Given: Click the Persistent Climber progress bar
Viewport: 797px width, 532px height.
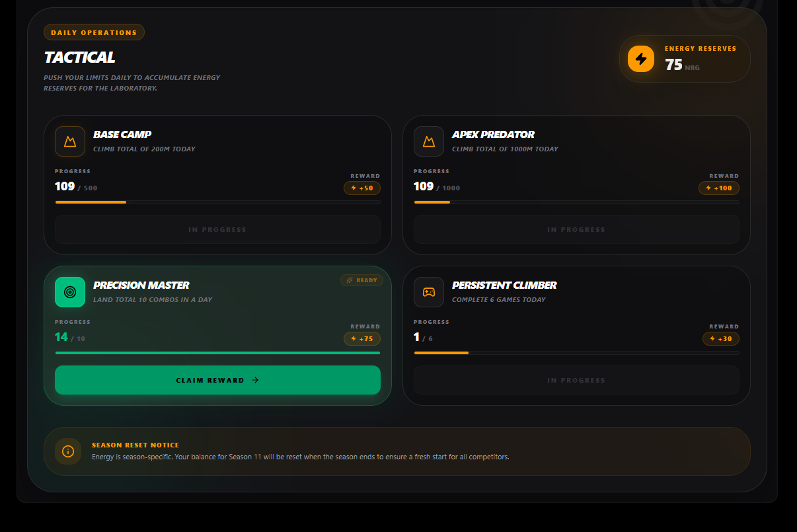Looking at the screenshot, I should pyautogui.click(x=576, y=353).
